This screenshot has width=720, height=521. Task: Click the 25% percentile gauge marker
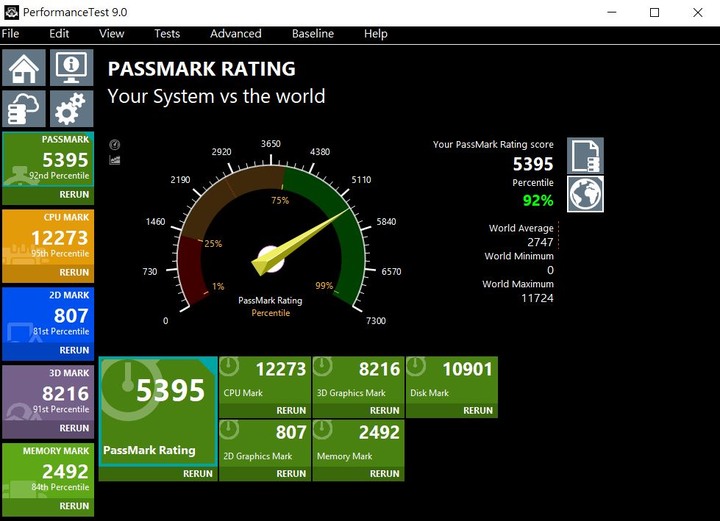(x=213, y=244)
